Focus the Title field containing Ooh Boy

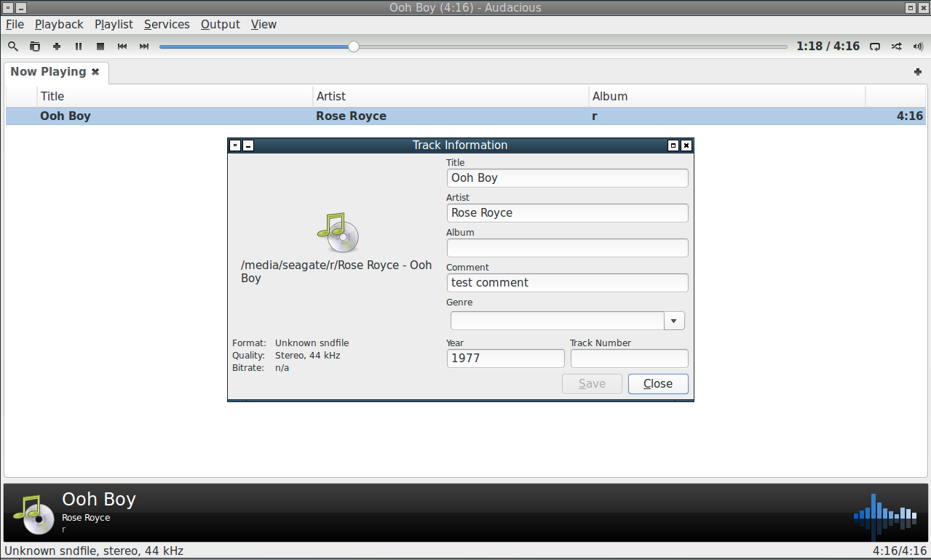tap(567, 178)
